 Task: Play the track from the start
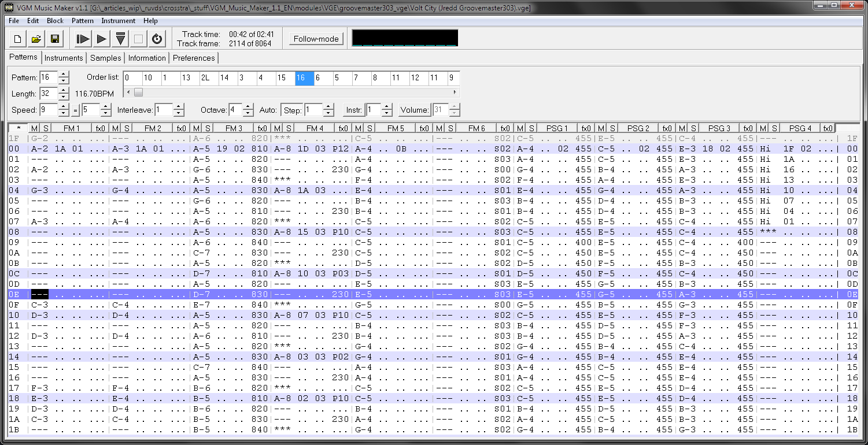click(83, 39)
